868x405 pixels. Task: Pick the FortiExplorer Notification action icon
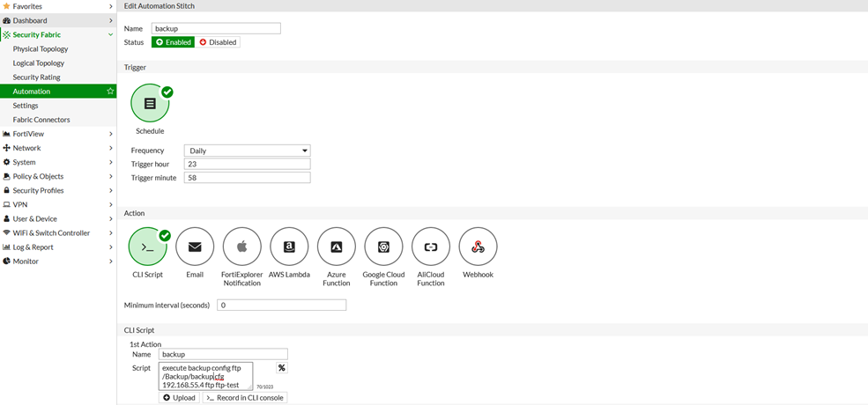[x=241, y=247]
